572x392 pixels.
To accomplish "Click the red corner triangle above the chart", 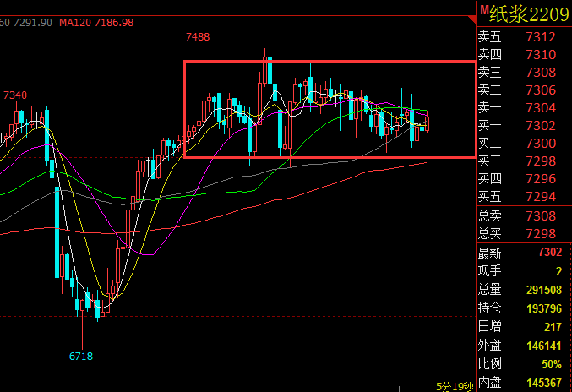I will pyautogui.click(x=472, y=19).
